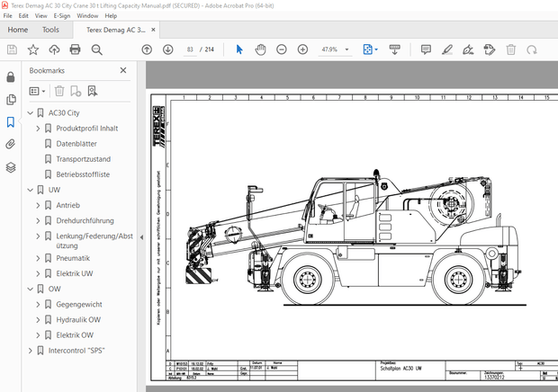558x392 pixels.
Task: Collapse the OW bookmark group
Action: pyautogui.click(x=31, y=289)
